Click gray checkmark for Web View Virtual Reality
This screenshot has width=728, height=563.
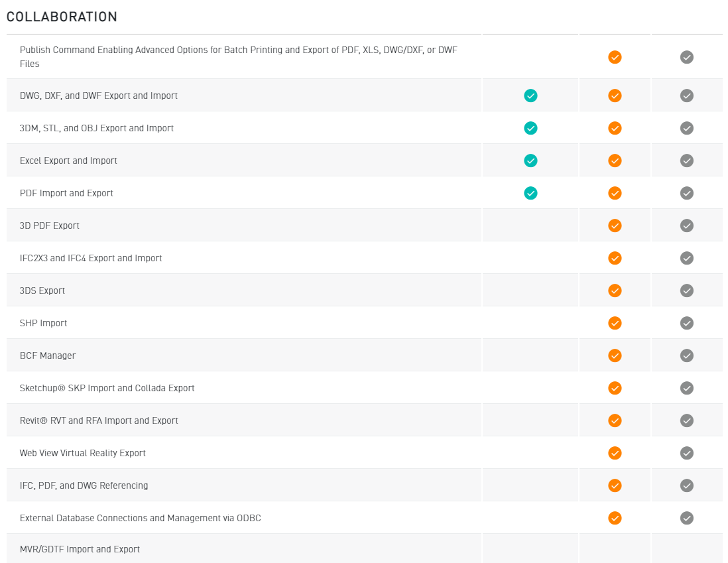point(687,453)
